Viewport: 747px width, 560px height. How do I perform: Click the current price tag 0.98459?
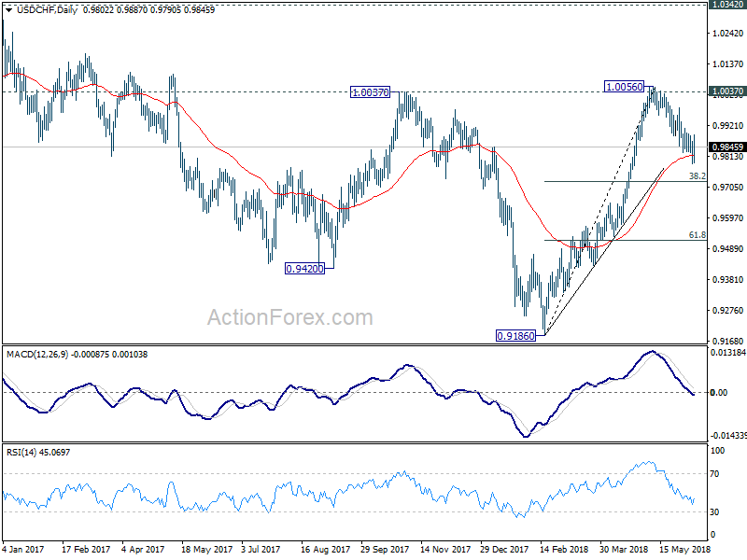[727, 147]
